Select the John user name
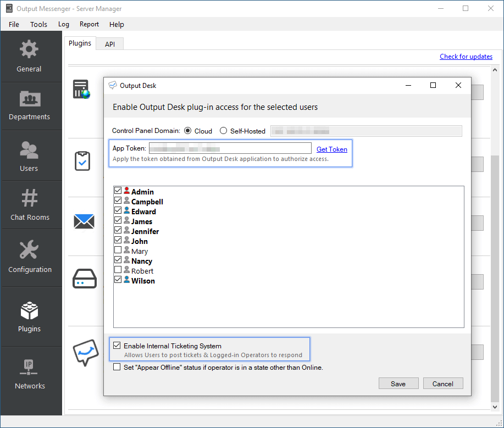504x428 pixels. 140,242
